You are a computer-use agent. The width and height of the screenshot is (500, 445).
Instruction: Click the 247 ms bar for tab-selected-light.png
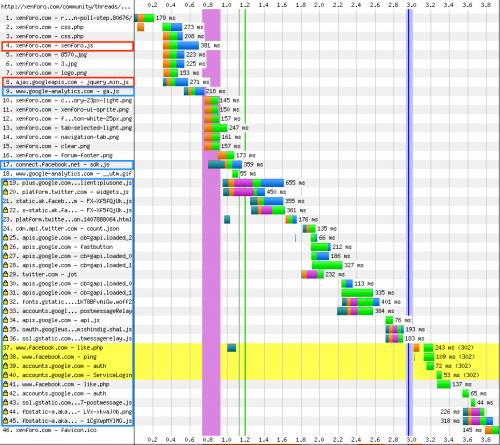click(216, 128)
